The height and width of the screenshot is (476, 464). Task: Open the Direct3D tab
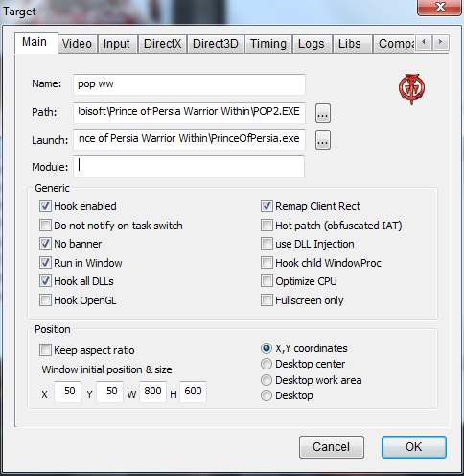pos(216,44)
